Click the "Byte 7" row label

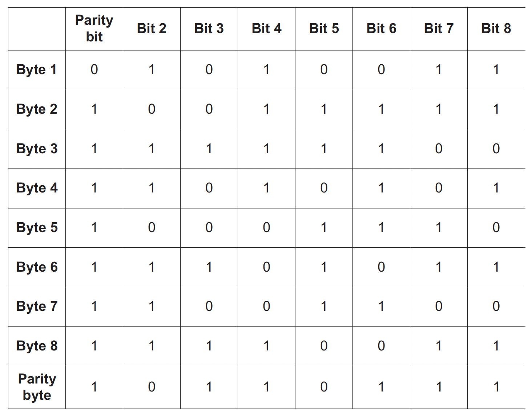pos(37,307)
